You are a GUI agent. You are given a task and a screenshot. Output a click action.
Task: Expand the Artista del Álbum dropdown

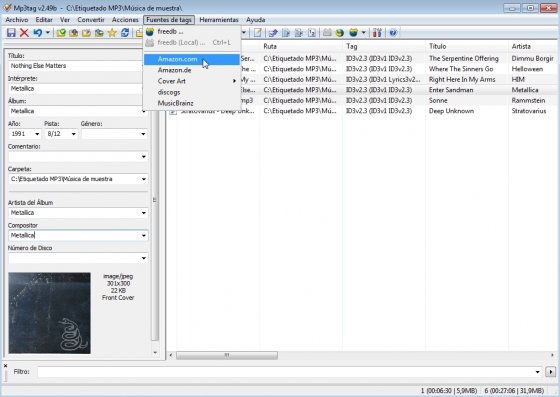144,213
